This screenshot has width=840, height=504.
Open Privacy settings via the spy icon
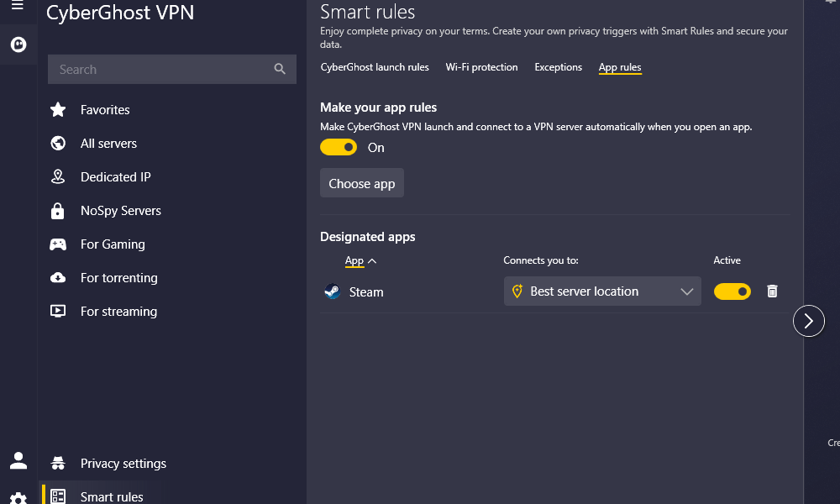point(57,463)
